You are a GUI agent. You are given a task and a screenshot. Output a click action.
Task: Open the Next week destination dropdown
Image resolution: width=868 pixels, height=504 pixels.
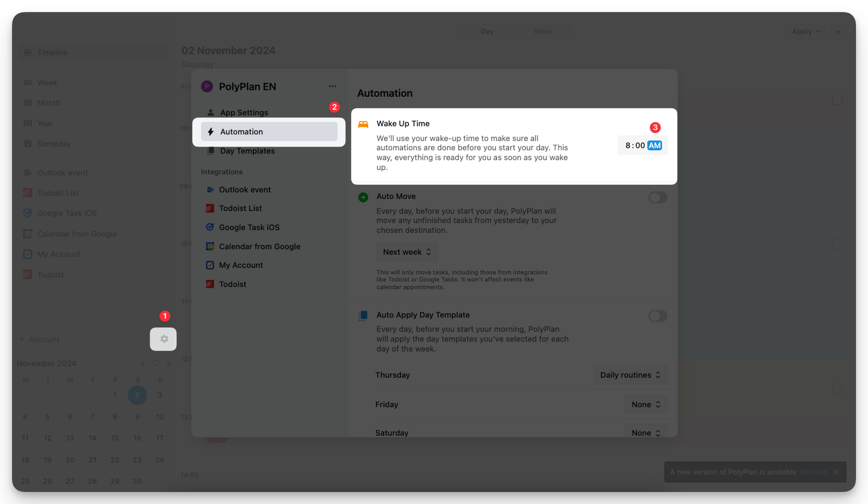click(407, 252)
